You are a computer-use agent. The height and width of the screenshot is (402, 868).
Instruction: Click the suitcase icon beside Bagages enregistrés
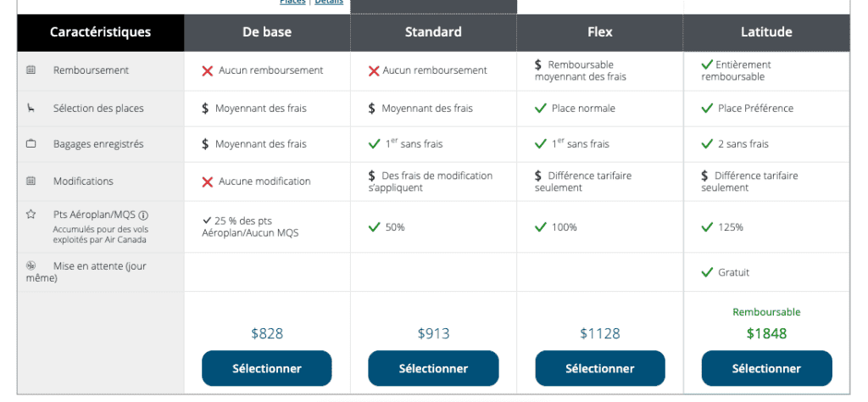click(31, 144)
